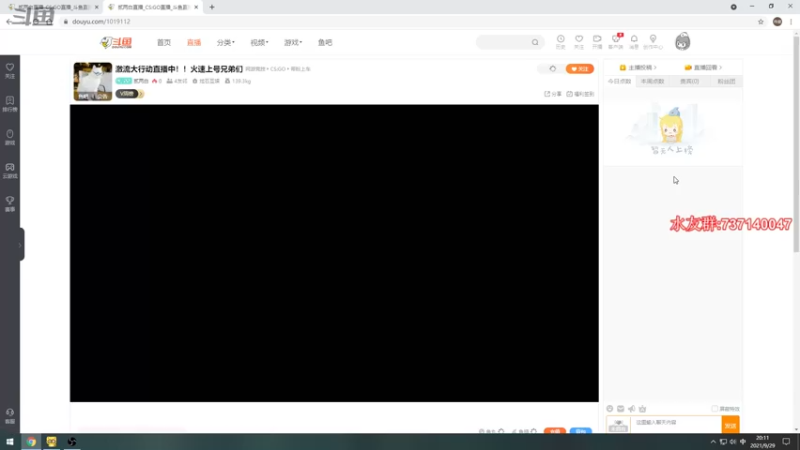This screenshot has width=800, height=450.
Task: Open creator center lightbulb icon
Action: click(653, 41)
